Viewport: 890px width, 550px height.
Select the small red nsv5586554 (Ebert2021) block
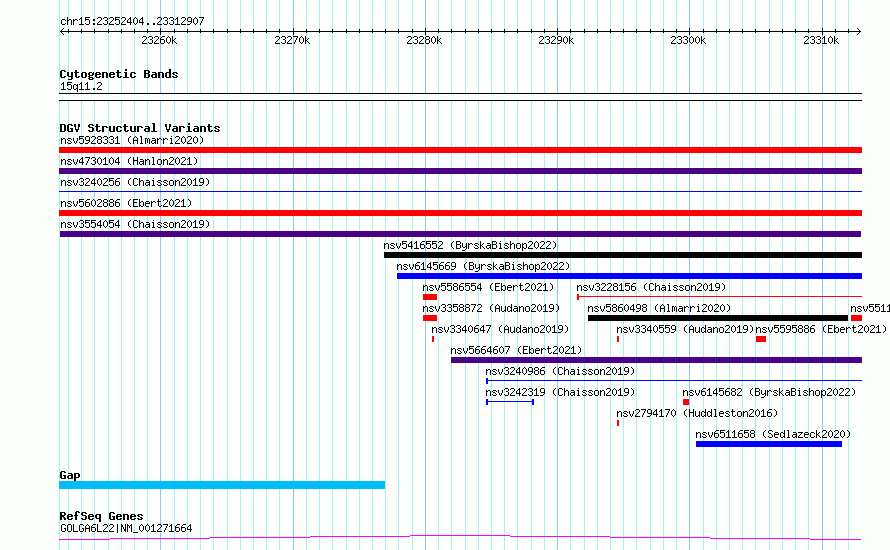[x=430, y=297]
